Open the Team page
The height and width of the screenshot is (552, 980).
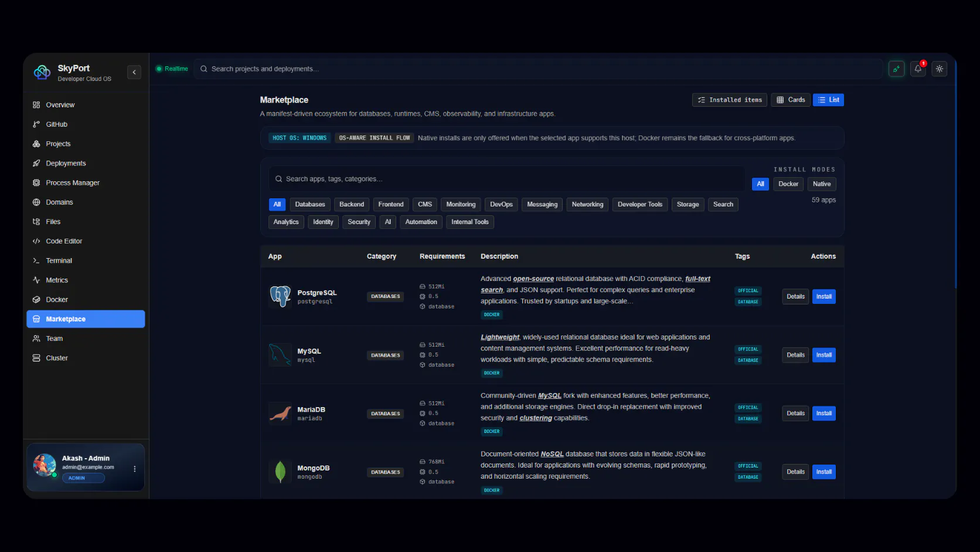point(86,338)
